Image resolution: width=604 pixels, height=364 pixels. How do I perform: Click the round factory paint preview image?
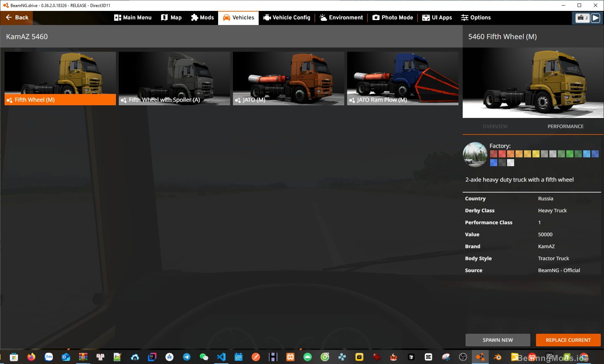point(475,154)
